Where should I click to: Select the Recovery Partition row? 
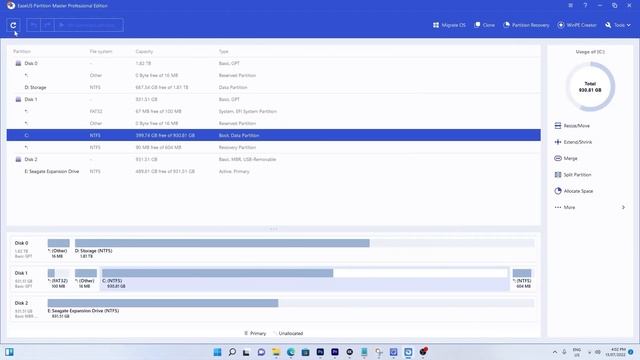[273, 147]
